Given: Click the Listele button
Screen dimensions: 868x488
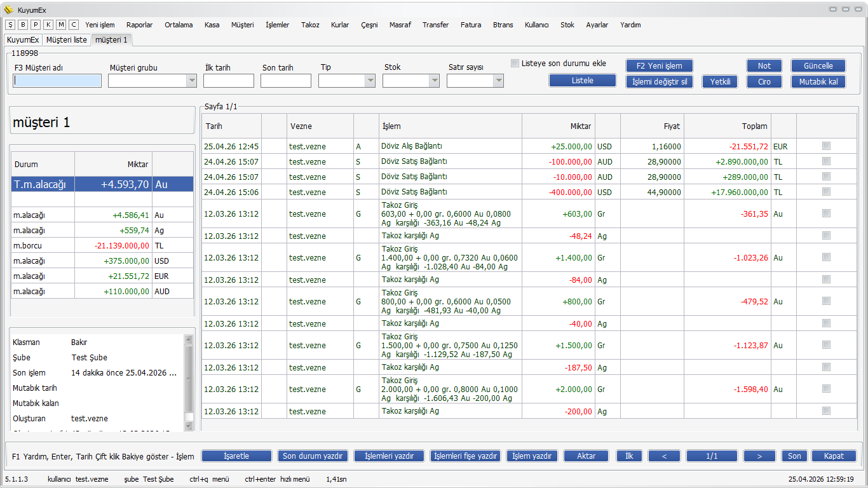Looking at the screenshot, I should (x=582, y=81).
